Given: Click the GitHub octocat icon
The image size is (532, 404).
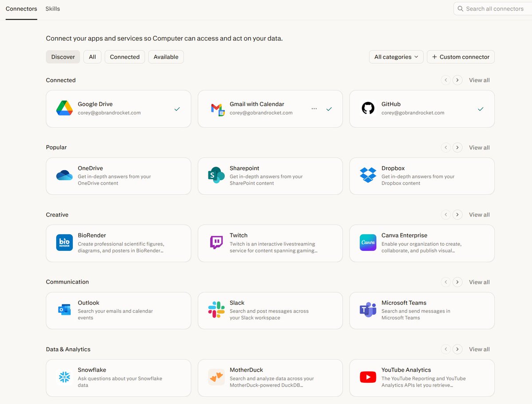Looking at the screenshot, I should [368, 108].
